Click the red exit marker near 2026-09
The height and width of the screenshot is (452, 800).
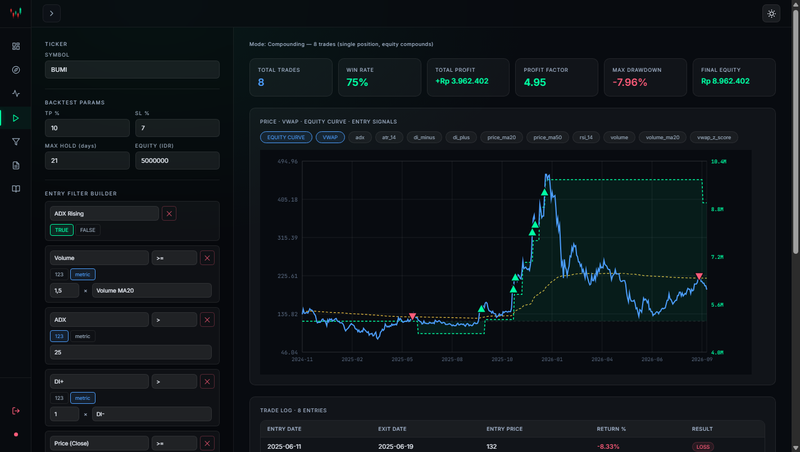699,276
